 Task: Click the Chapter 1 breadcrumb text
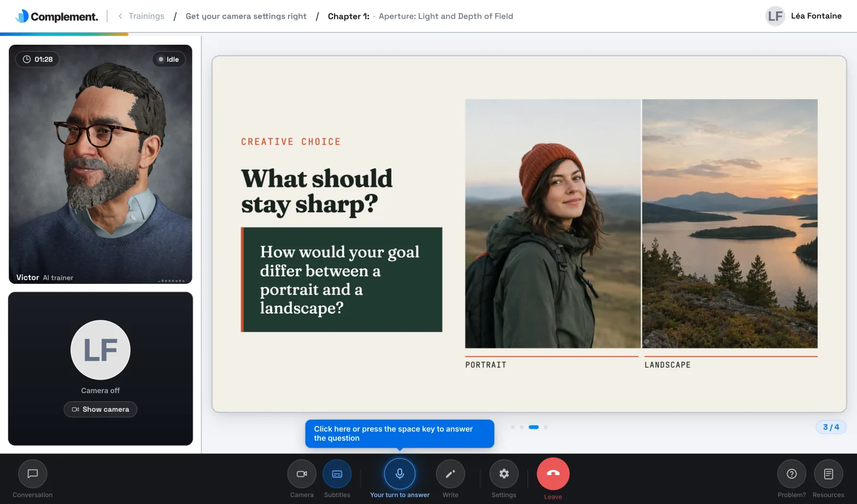click(x=349, y=16)
